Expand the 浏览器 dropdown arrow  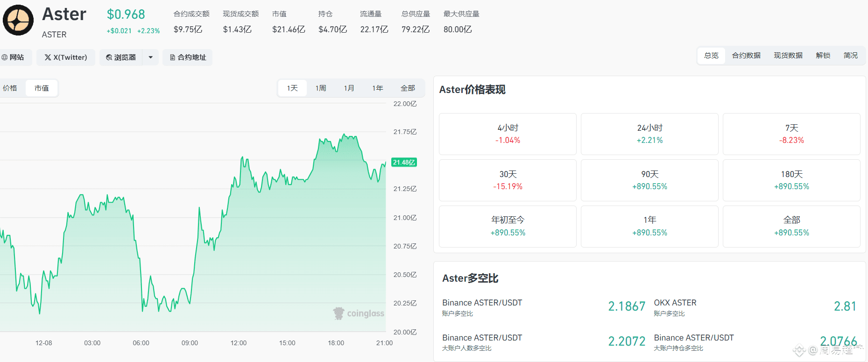(150, 57)
